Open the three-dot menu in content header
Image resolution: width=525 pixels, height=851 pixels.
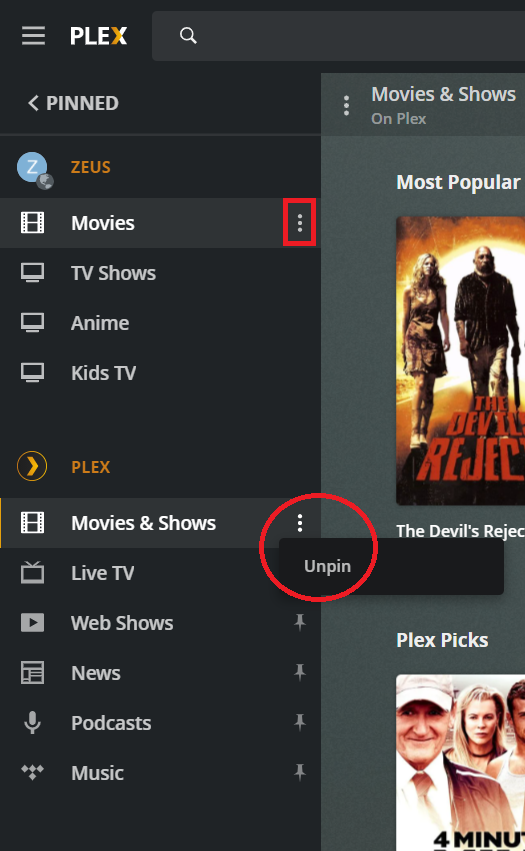(x=346, y=105)
